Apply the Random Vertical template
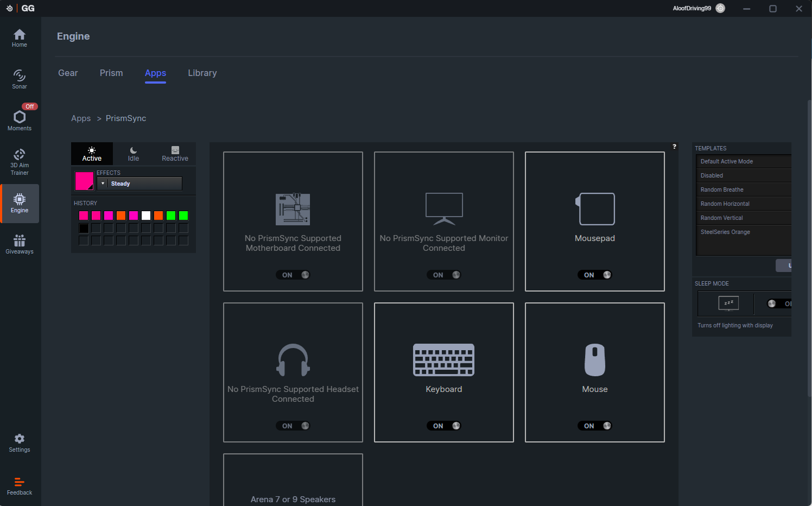The image size is (812, 506). pyautogui.click(x=744, y=218)
